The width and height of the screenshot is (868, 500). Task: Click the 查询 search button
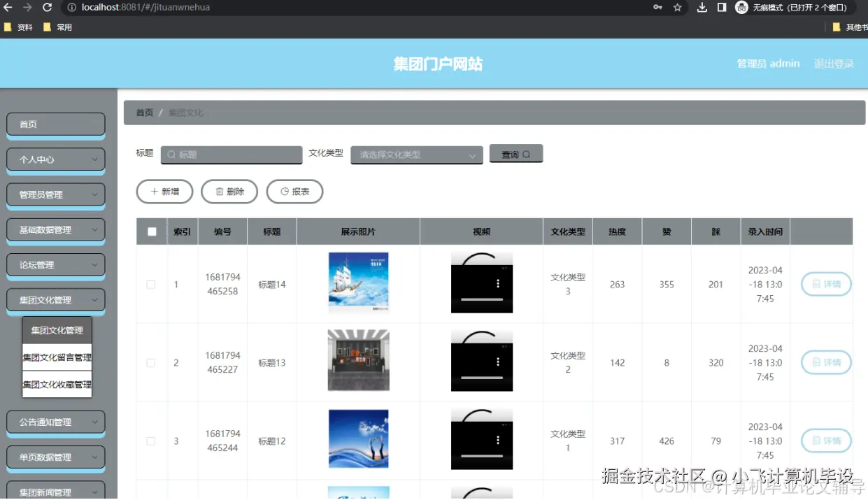pyautogui.click(x=516, y=154)
